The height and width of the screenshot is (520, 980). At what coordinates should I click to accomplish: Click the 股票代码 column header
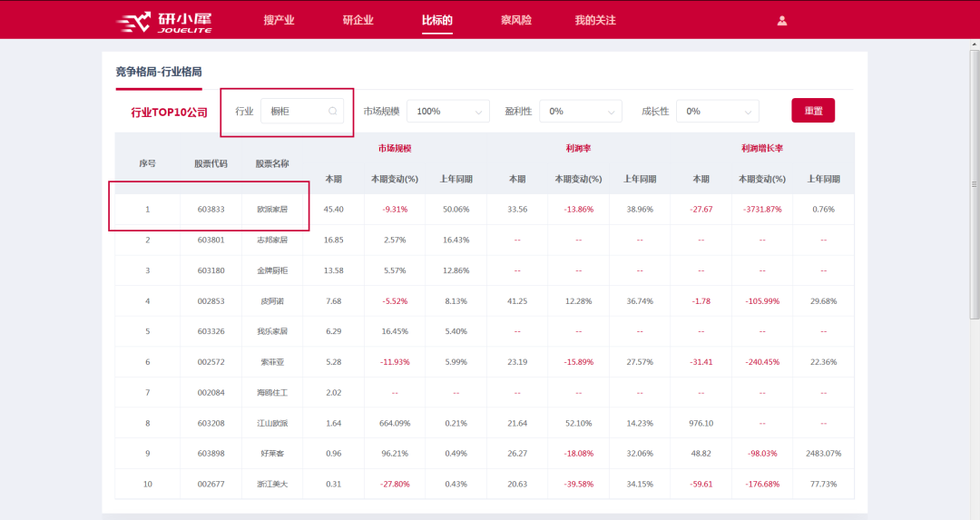coord(211,163)
